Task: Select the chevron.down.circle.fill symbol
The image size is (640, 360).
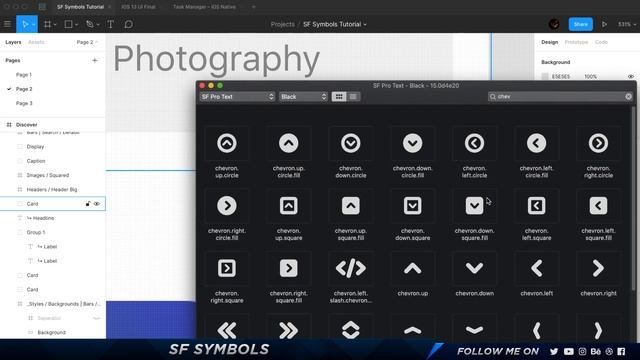Action: (x=413, y=143)
